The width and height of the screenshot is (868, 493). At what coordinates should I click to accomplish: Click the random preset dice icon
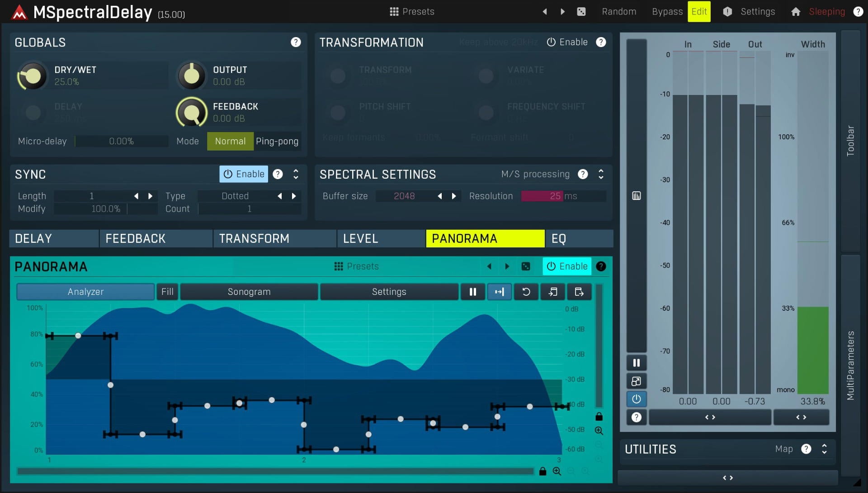(581, 12)
